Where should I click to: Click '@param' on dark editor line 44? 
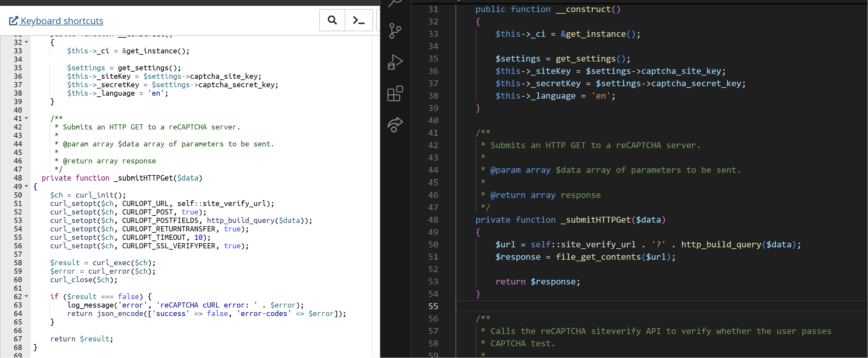click(x=505, y=170)
